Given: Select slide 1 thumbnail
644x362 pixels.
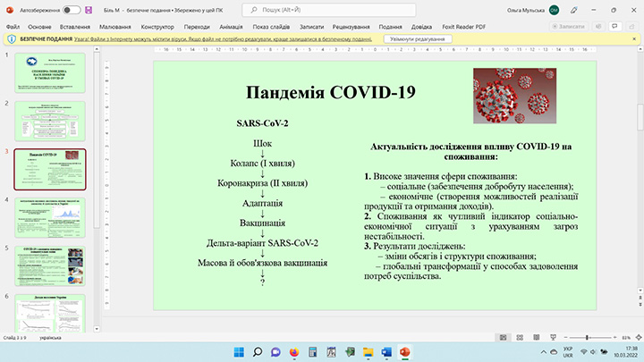Looking at the screenshot, I should point(50,72).
